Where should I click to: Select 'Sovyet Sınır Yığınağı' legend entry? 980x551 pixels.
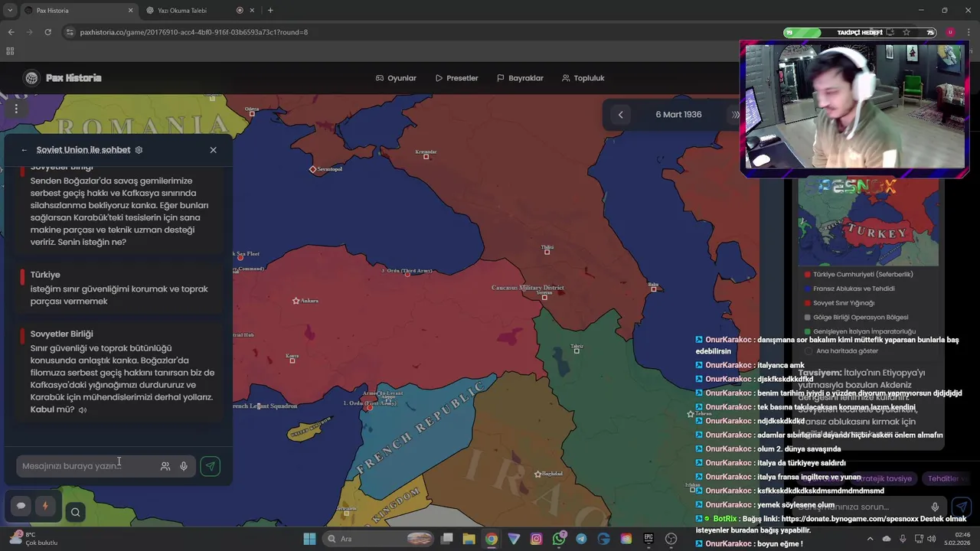coord(843,303)
